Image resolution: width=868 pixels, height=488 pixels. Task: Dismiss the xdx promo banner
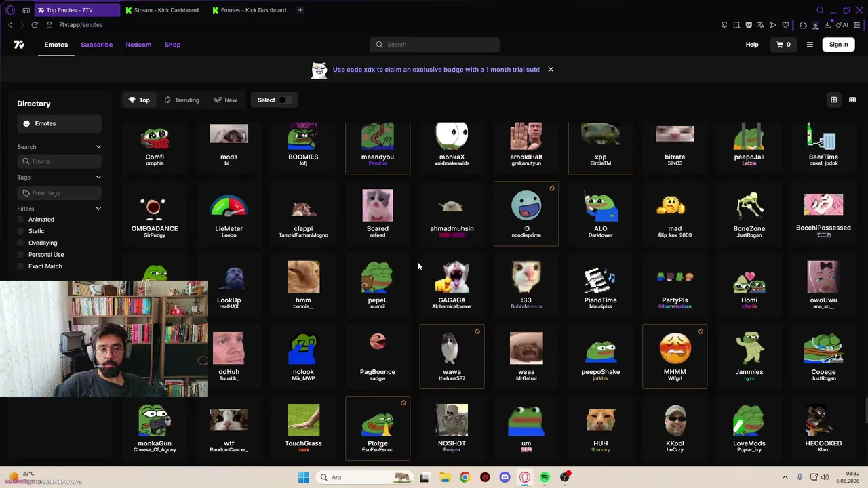(x=551, y=70)
